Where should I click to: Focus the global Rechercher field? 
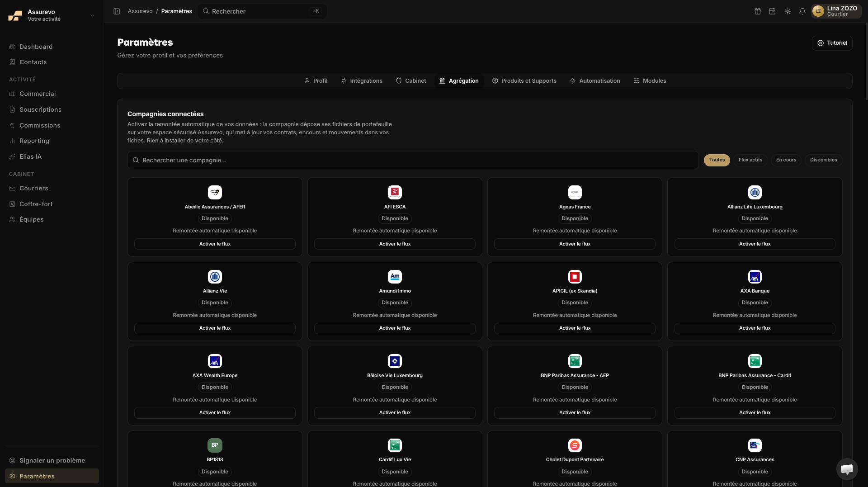click(x=262, y=11)
